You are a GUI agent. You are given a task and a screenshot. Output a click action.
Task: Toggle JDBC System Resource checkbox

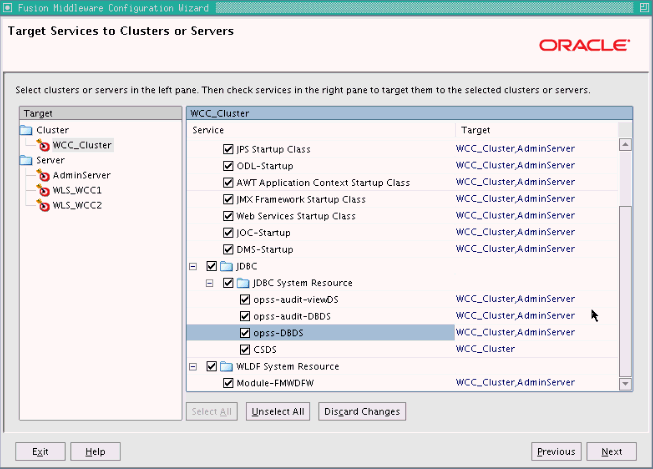click(x=228, y=283)
